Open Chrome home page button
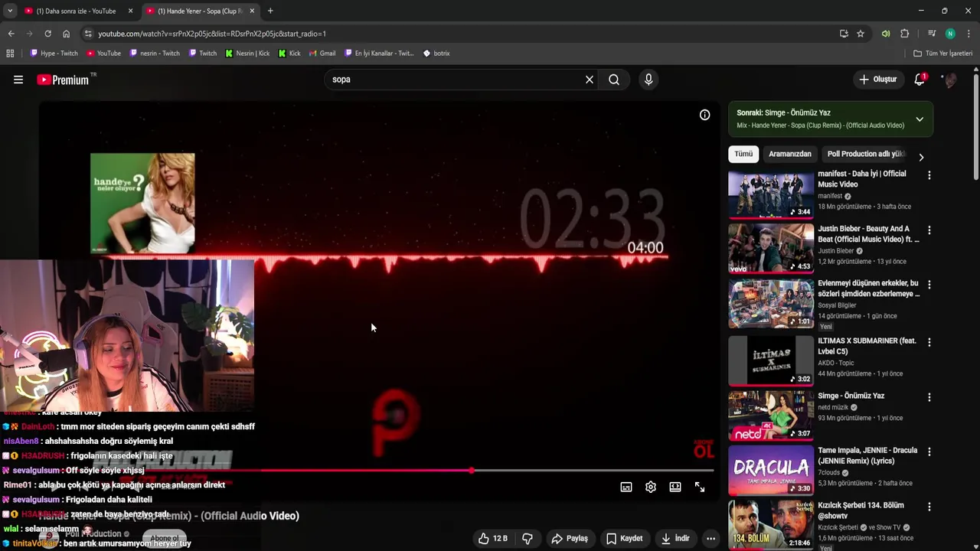 pos(66,34)
